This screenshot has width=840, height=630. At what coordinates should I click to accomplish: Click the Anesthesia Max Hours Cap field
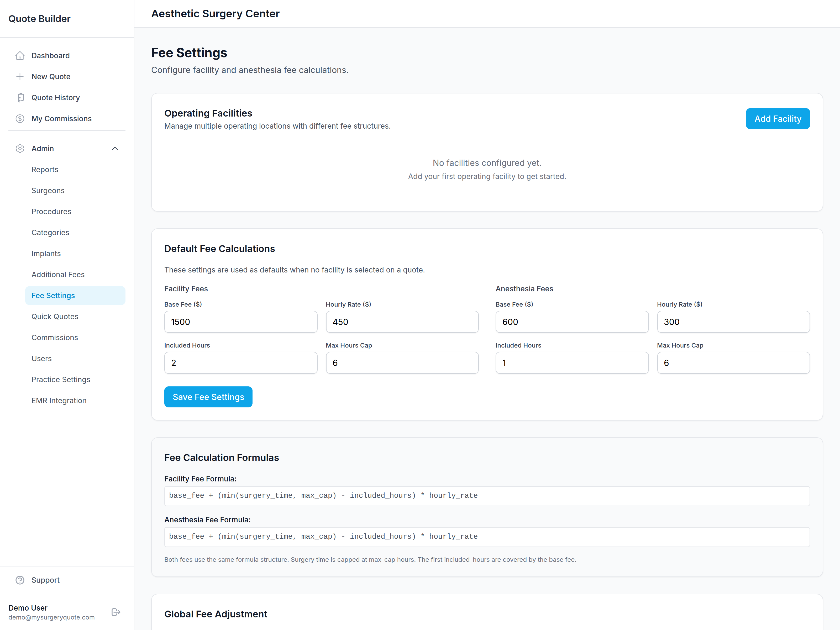pyautogui.click(x=733, y=363)
